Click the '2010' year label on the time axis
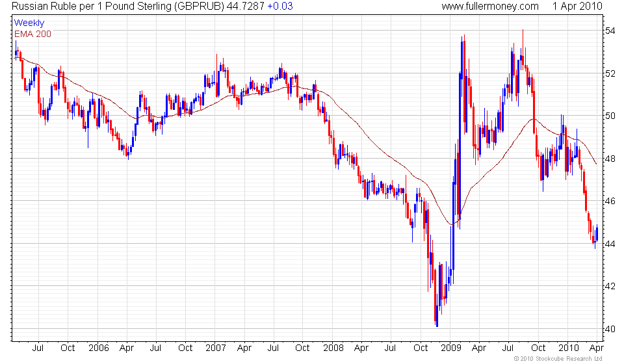 pyautogui.click(x=569, y=348)
